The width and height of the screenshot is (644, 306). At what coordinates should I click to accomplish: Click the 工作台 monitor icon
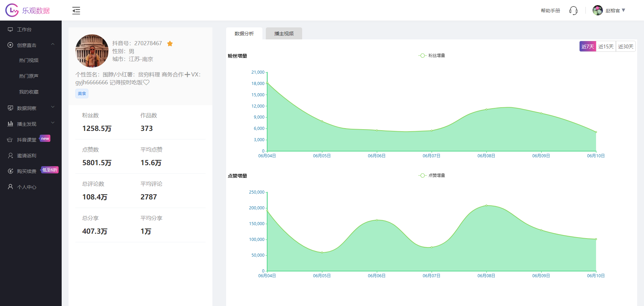(10, 29)
